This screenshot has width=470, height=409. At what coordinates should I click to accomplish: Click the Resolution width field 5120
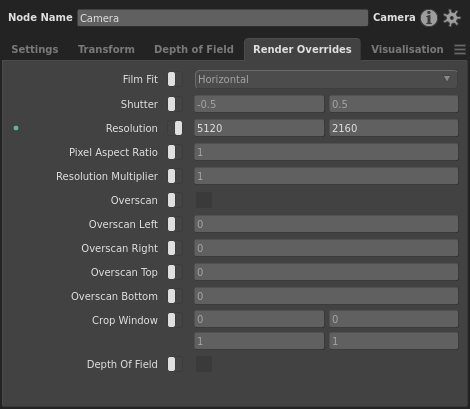pyautogui.click(x=259, y=128)
